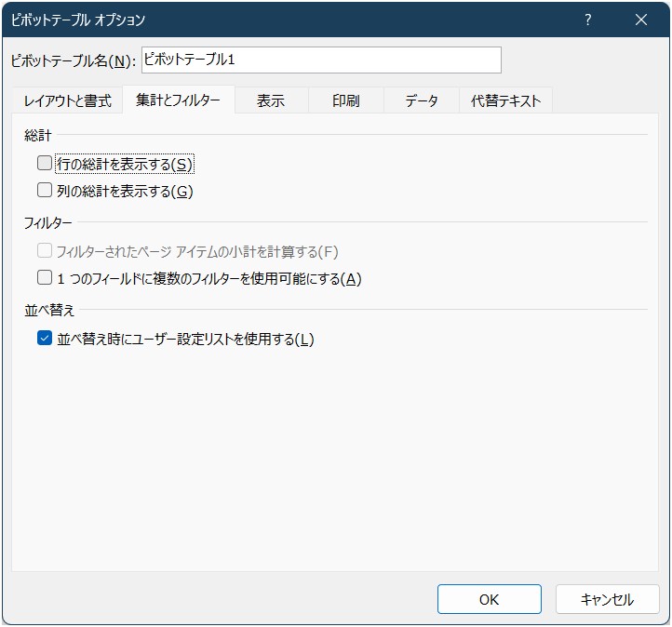This screenshot has width=672, height=627.
Task: Switch to the データ tab
Action: click(x=422, y=101)
